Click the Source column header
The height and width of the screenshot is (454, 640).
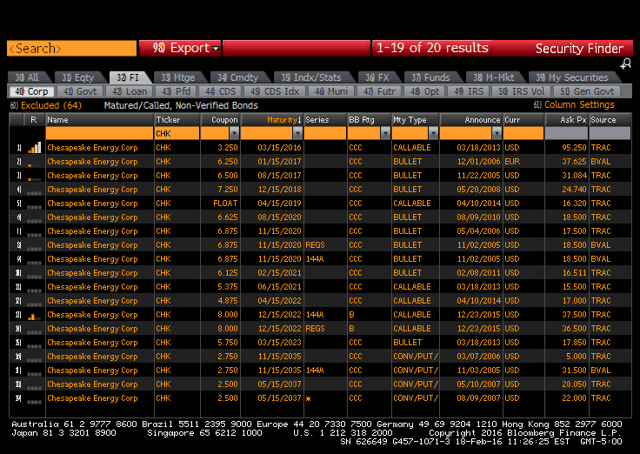tap(610, 120)
